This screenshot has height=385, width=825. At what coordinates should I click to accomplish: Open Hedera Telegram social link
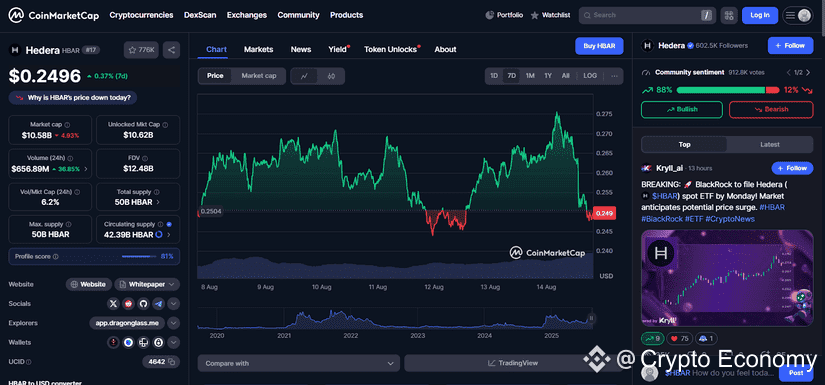[x=158, y=303]
